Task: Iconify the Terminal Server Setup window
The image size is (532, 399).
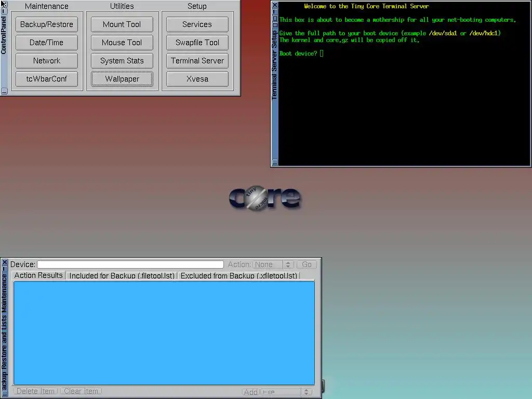Action: (x=275, y=11)
